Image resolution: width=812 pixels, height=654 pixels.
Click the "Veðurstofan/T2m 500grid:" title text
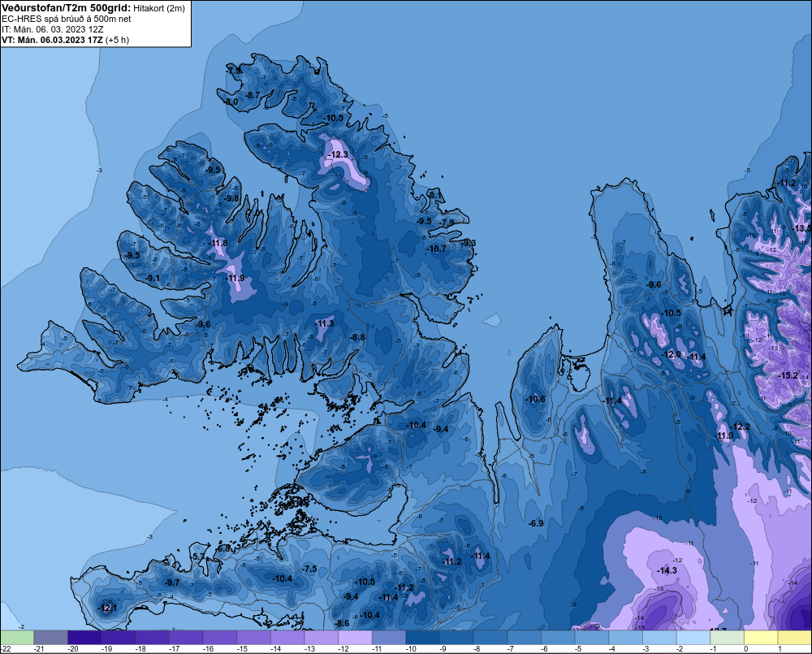tap(67, 8)
